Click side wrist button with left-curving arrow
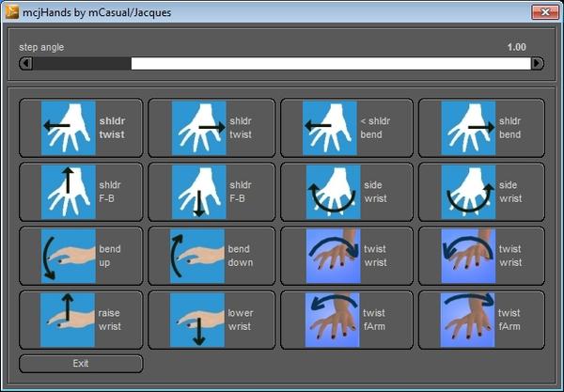Image resolution: width=564 pixels, height=392 pixels. coord(347,192)
